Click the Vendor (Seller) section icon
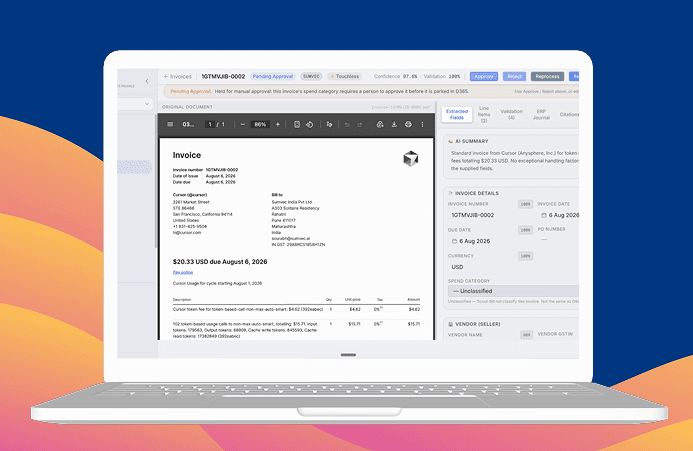The image size is (693, 451). (x=451, y=324)
